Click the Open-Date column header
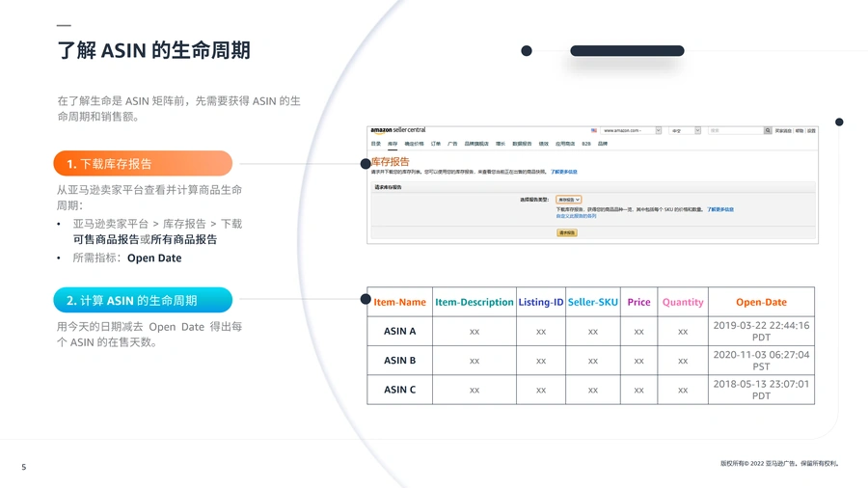The width and height of the screenshot is (868, 488). 761,302
